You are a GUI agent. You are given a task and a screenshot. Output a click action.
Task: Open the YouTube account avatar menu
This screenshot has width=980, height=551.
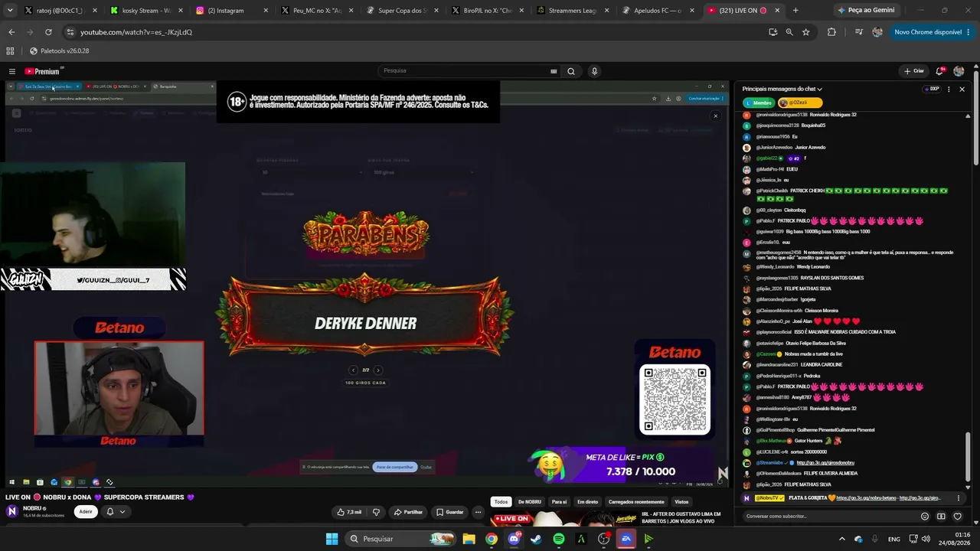point(959,71)
